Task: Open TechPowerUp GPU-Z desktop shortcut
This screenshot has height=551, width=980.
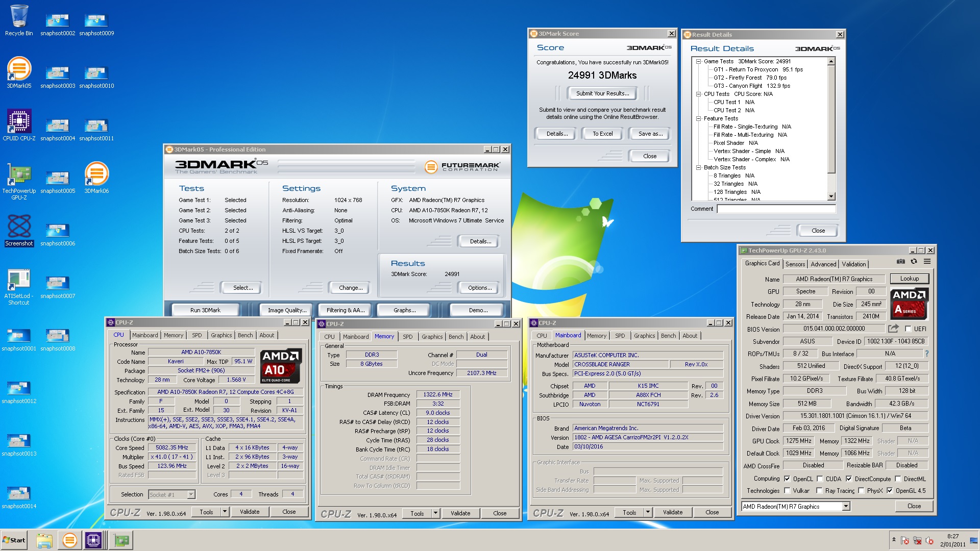Action: point(19,181)
